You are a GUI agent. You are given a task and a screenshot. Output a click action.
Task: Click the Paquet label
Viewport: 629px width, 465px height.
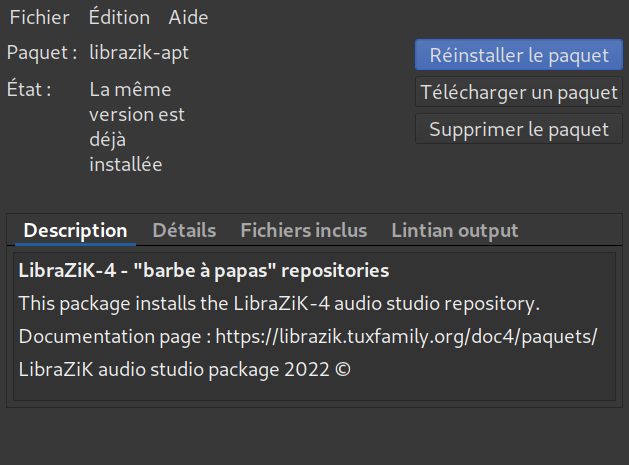[x=42, y=52]
